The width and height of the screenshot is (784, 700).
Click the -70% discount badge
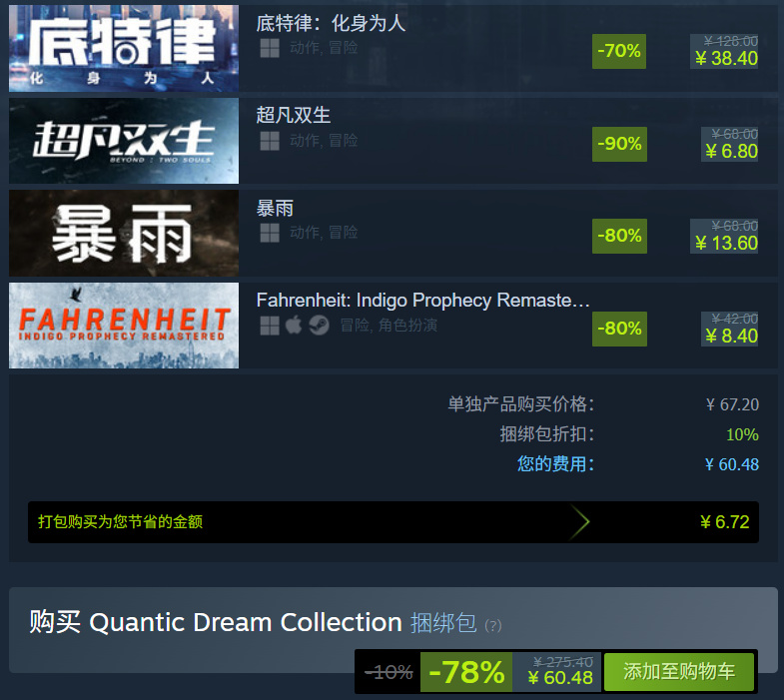tap(619, 51)
